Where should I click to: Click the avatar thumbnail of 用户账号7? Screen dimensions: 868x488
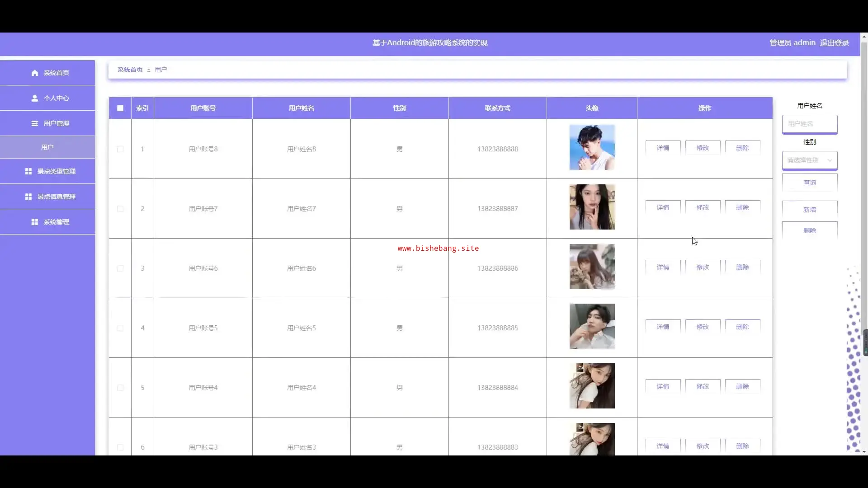tap(592, 207)
